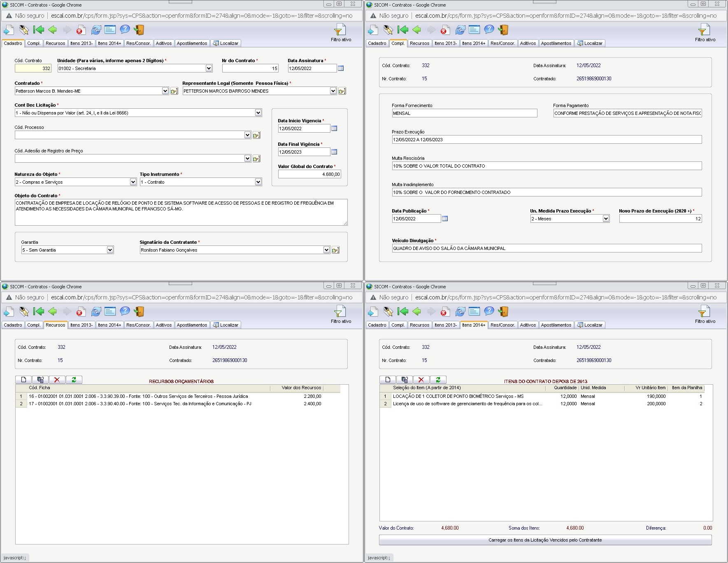The height and width of the screenshot is (563, 728).
Task: Click calendar icon next to Data Final Vigência
Action: (334, 152)
